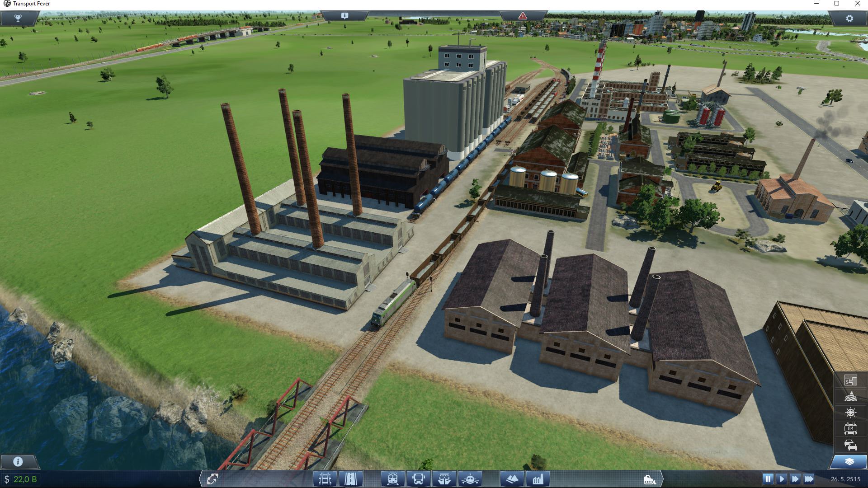Toggle the land use cost layer
This screenshot has width=868, height=488.
pos(850,380)
